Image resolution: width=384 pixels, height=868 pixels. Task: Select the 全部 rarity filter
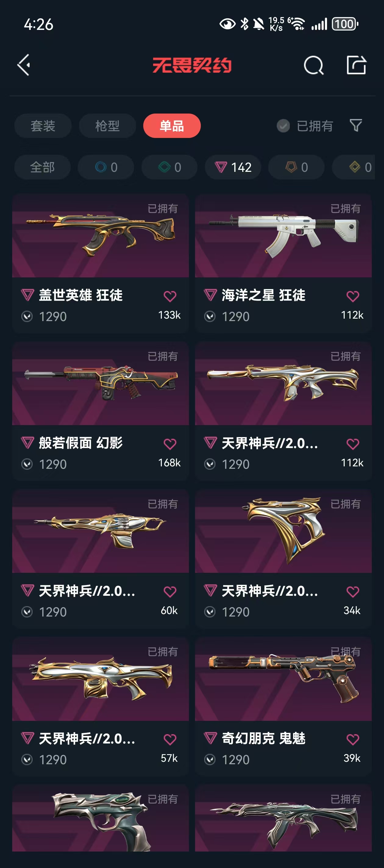click(x=42, y=167)
